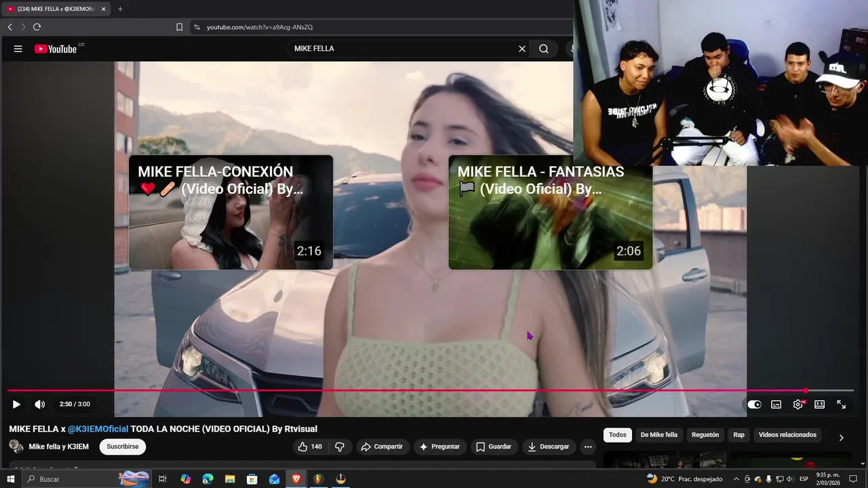The height and width of the screenshot is (488, 868).
Task: Select the Videos relacionados filter chip
Action: [x=787, y=435]
